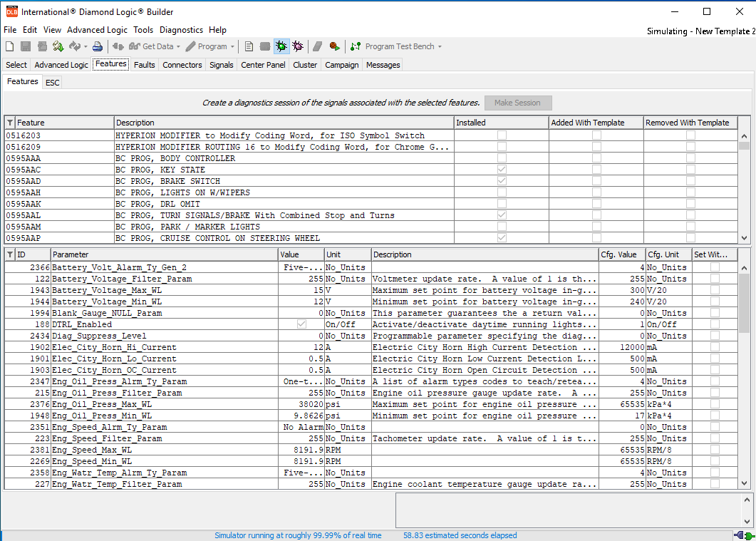Start a new document from the toolbar
Screen dimensions: 756x541
pos(9,46)
